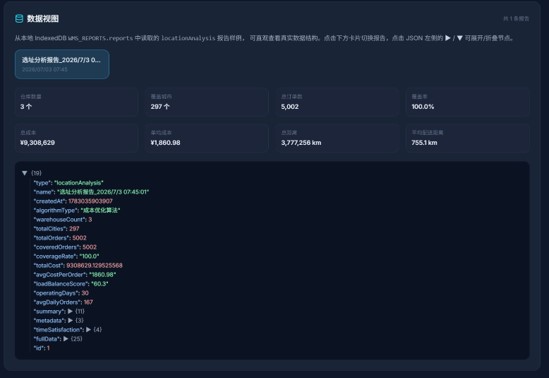Click the "¥9,308,629" total cost value
This screenshot has height=378, width=549.
[x=37, y=143]
